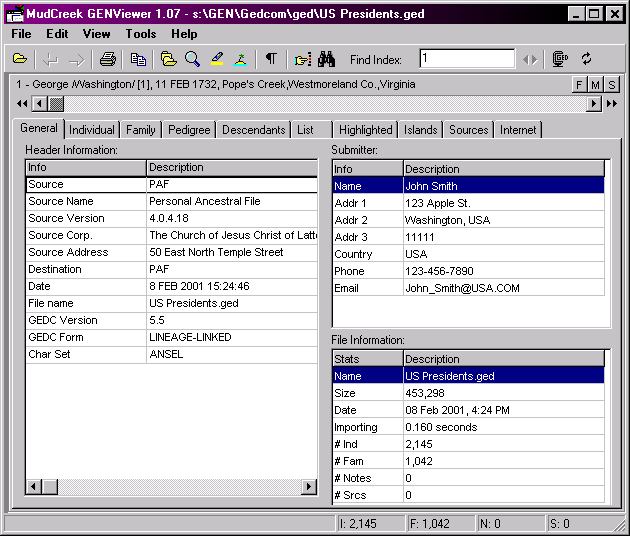The height and width of the screenshot is (536, 630).
Task: Click the paragraph mark icon
Action: point(270,59)
